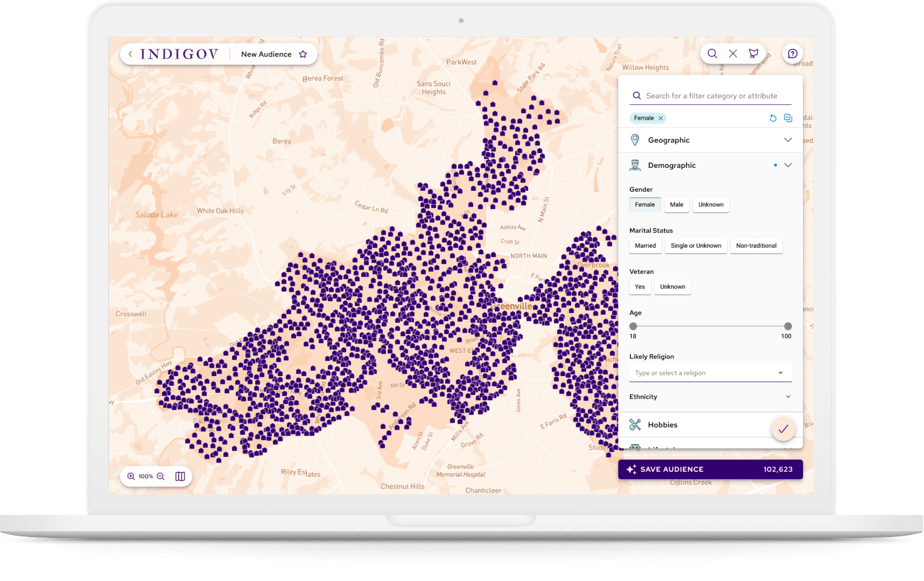Select Single or Unknown marital status
924x581 pixels.
click(x=696, y=245)
